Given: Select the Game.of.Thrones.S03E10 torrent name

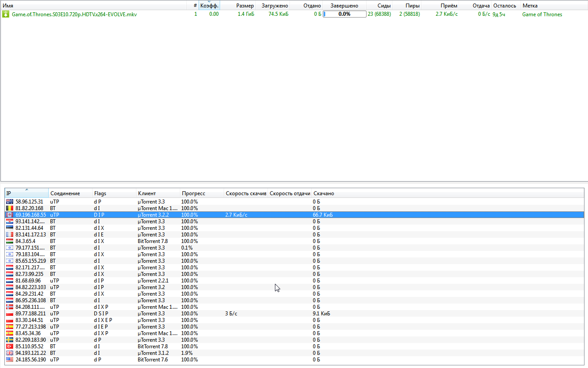Looking at the screenshot, I should point(75,14).
